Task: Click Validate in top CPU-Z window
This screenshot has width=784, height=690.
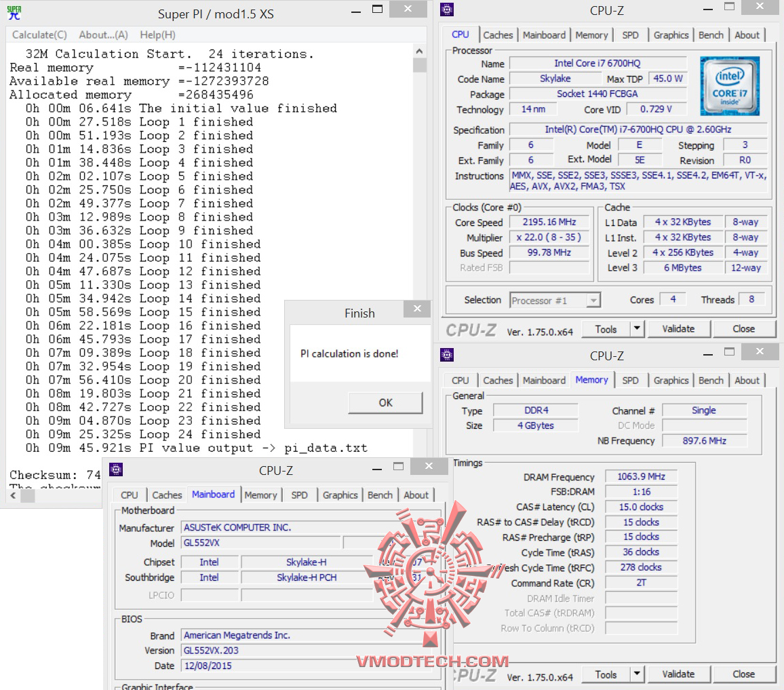Action: pyautogui.click(x=678, y=329)
